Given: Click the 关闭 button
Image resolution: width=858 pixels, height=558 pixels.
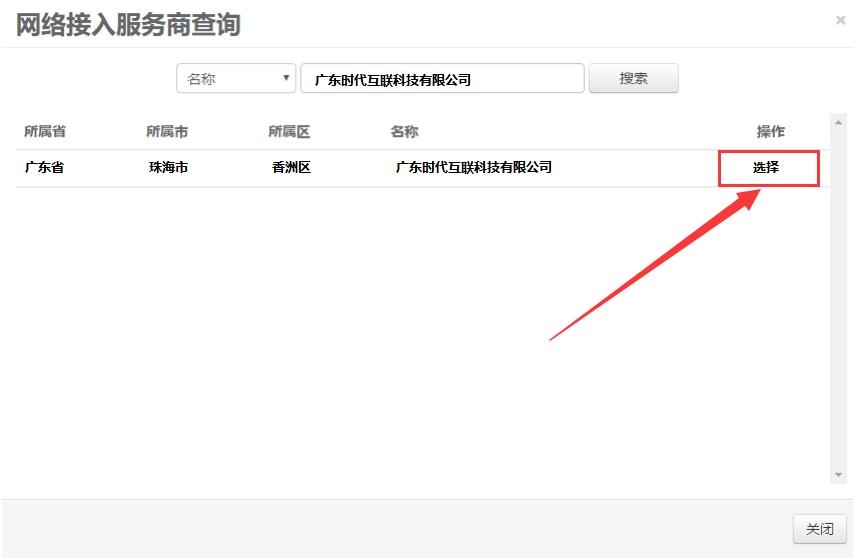Looking at the screenshot, I should pyautogui.click(x=819, y=528).
